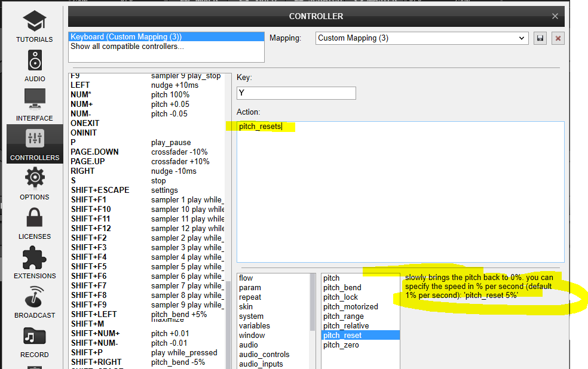Click into the Action text area

[x=400, y=192]
